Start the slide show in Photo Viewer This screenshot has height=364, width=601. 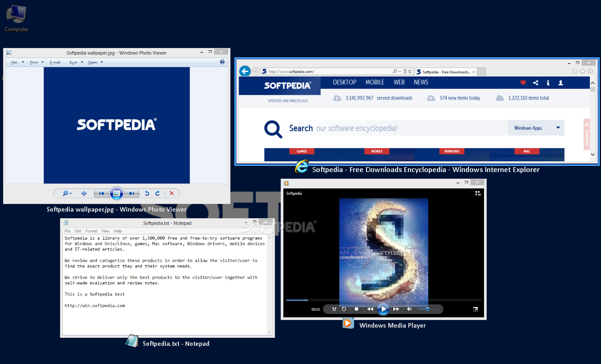coord(116,193)
